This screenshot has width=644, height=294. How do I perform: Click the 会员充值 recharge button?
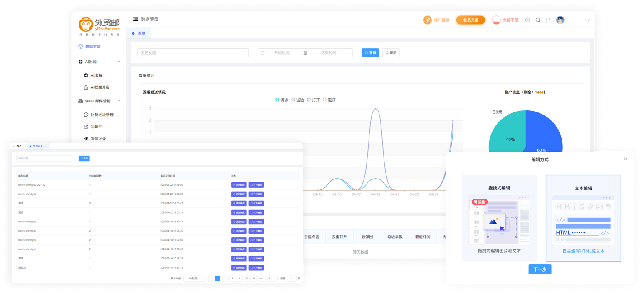coord(471,20)
